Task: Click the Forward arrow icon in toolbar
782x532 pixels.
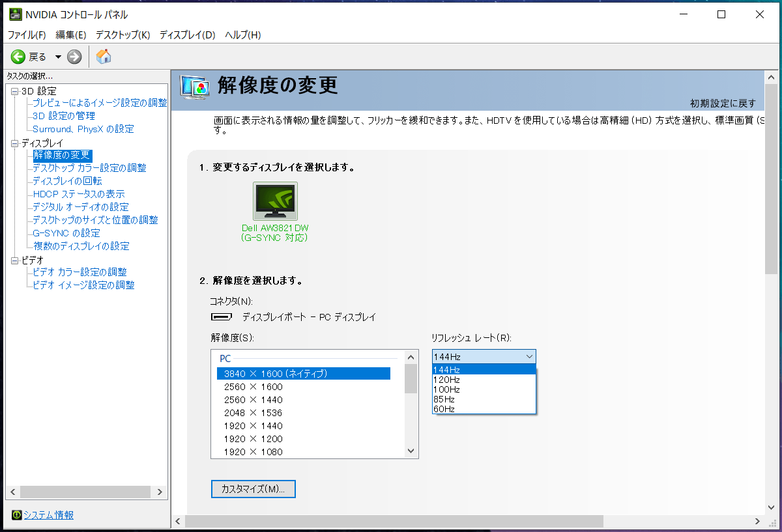Action: tap(74, 57)
